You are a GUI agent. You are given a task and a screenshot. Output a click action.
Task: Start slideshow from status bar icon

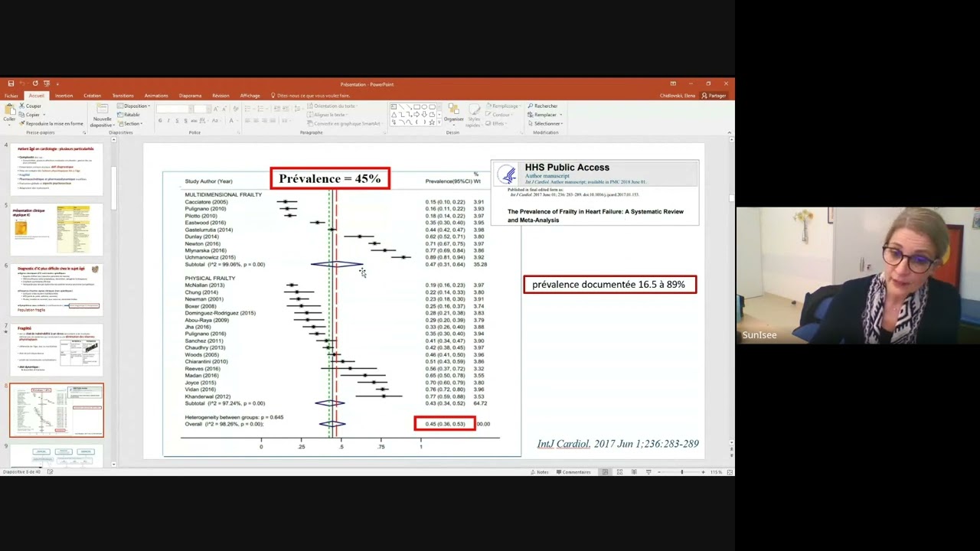(x=648, y=472)
